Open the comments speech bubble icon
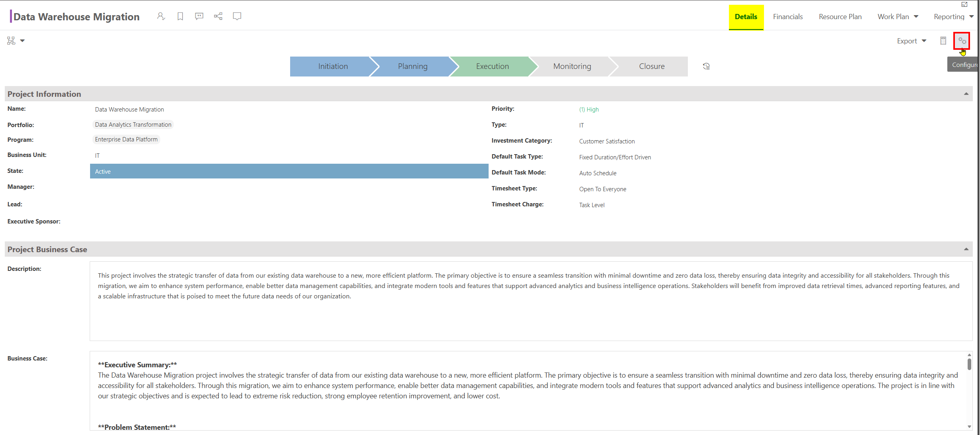The image size is (980, 435). 199,16
